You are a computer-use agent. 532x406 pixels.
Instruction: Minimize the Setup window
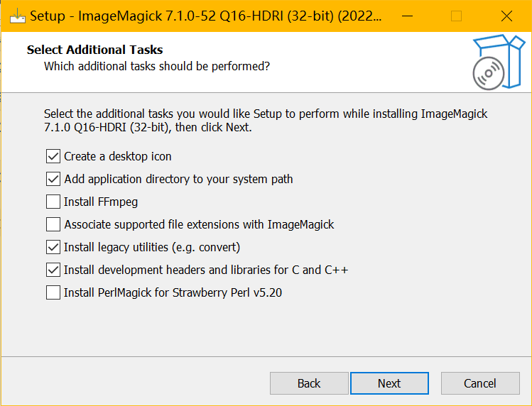click(x=406, y=16)
